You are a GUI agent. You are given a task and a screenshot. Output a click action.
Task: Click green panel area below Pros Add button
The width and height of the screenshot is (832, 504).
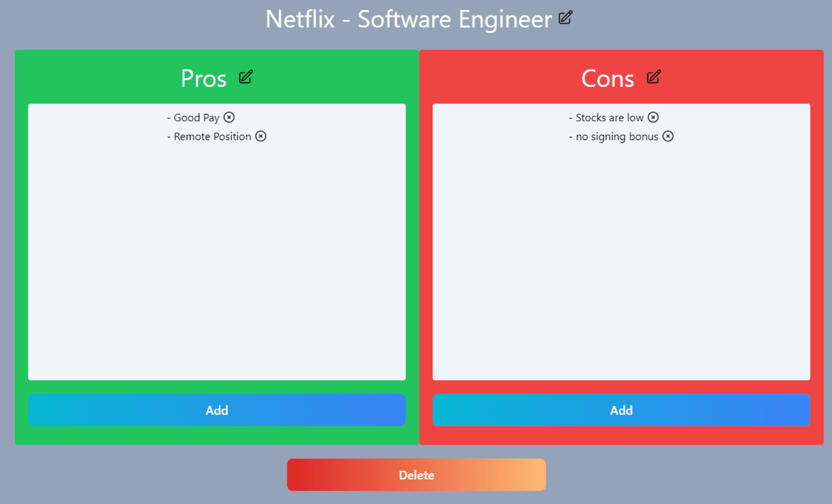217,435
